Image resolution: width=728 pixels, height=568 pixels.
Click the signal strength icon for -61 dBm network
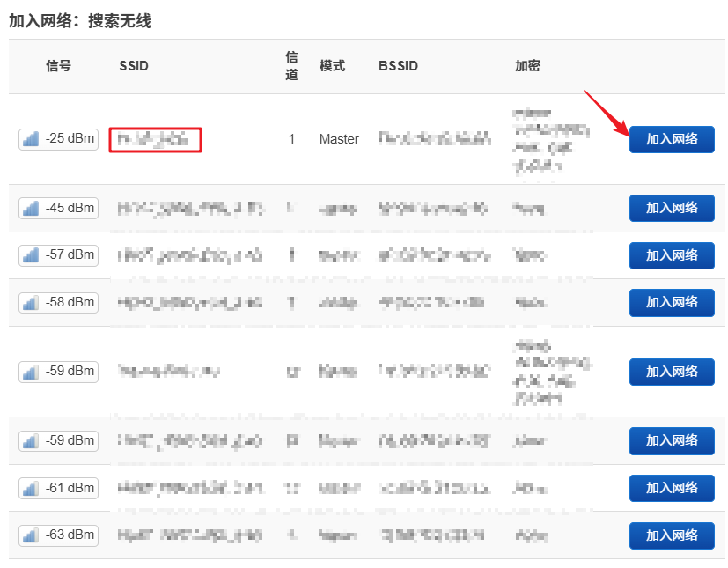[28, 488]
